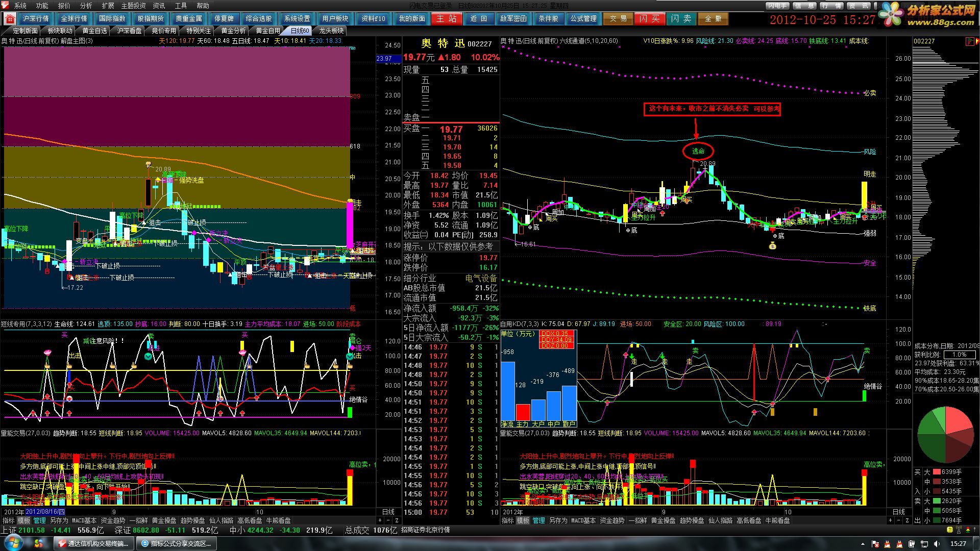This screenshot has height=551, width=980.
Task: Select left panel 指标 tab at bottom
Action: [8, 520]
